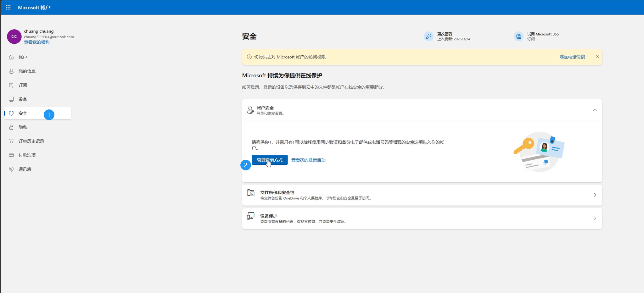Click the Microsoft 365 trial icon

(518, 36)
